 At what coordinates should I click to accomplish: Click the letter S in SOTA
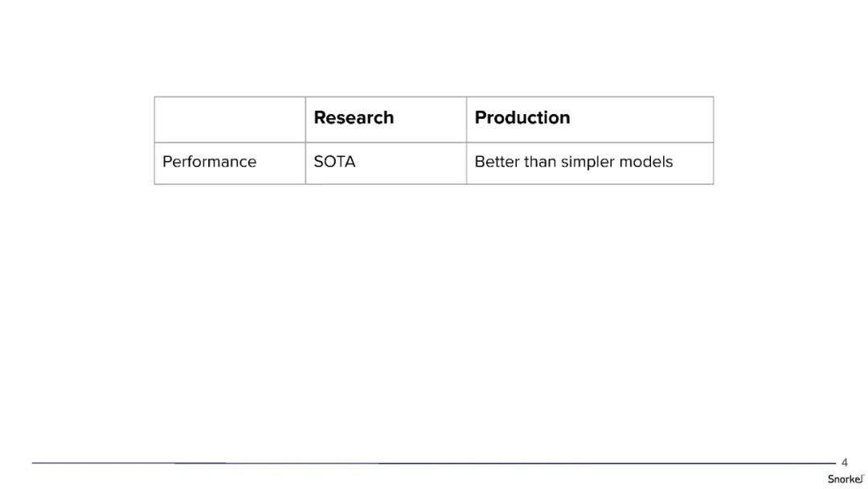tap(318, 162)
